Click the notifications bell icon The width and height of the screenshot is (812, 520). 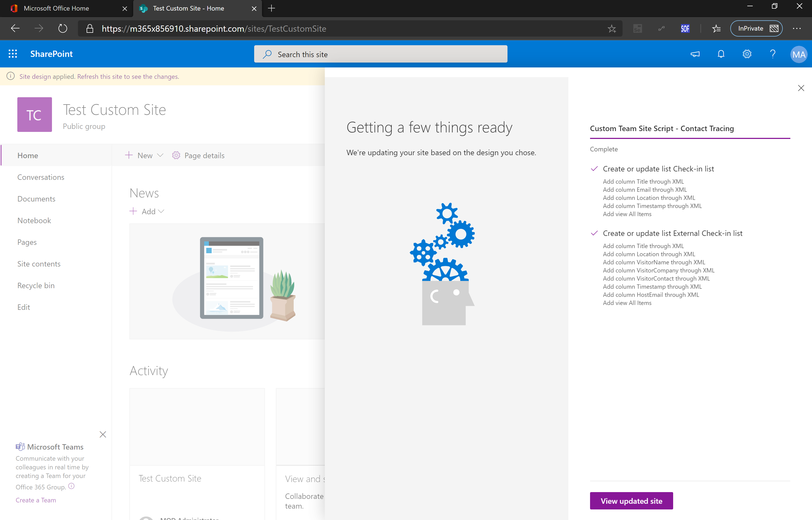[x=721, y=54]
